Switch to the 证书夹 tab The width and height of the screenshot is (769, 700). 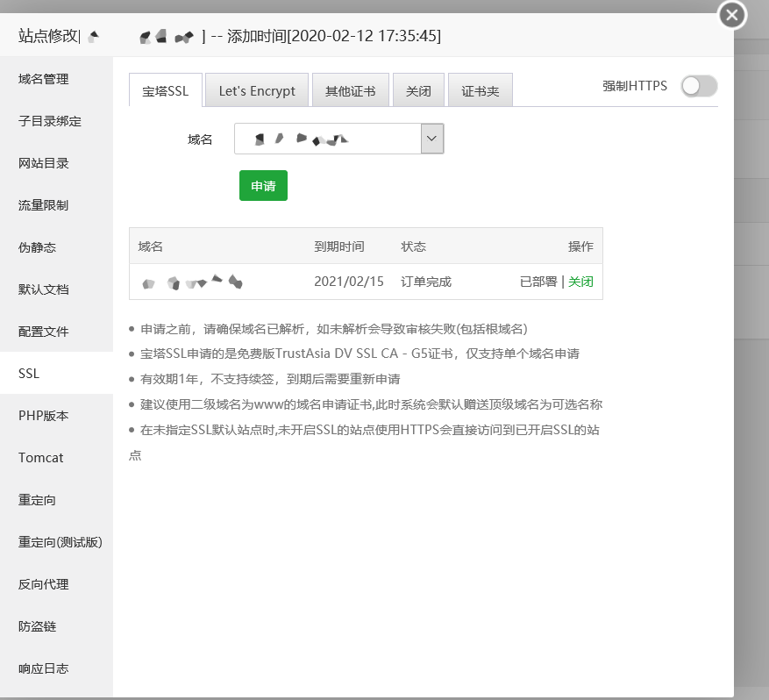coord(480,89)
